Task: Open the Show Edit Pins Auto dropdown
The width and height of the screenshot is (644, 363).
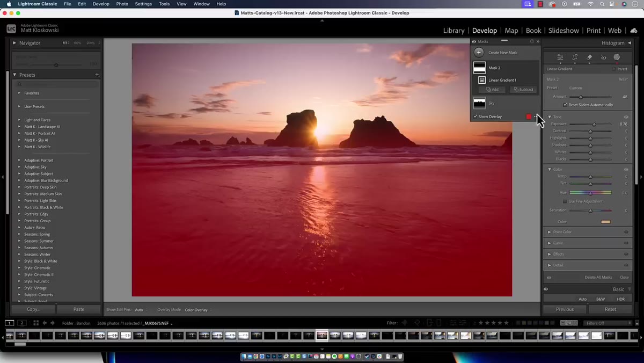Action: [140, 310]
